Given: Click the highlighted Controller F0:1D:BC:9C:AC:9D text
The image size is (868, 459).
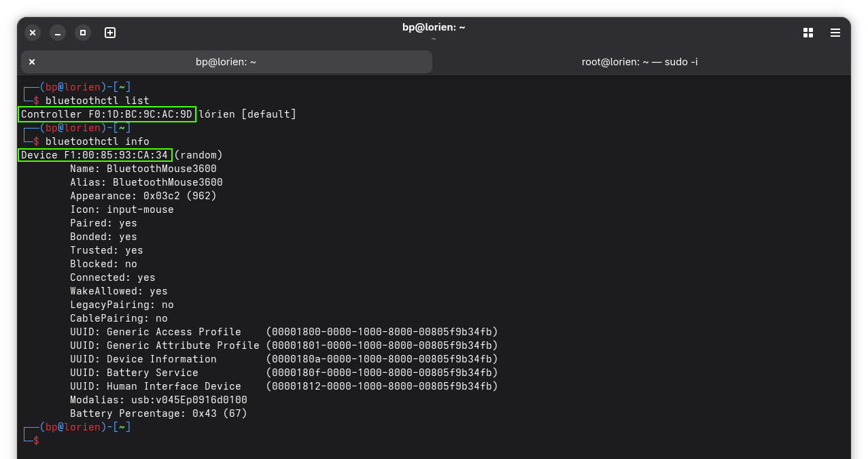Looking at the screenshot, I should (107, 114).
